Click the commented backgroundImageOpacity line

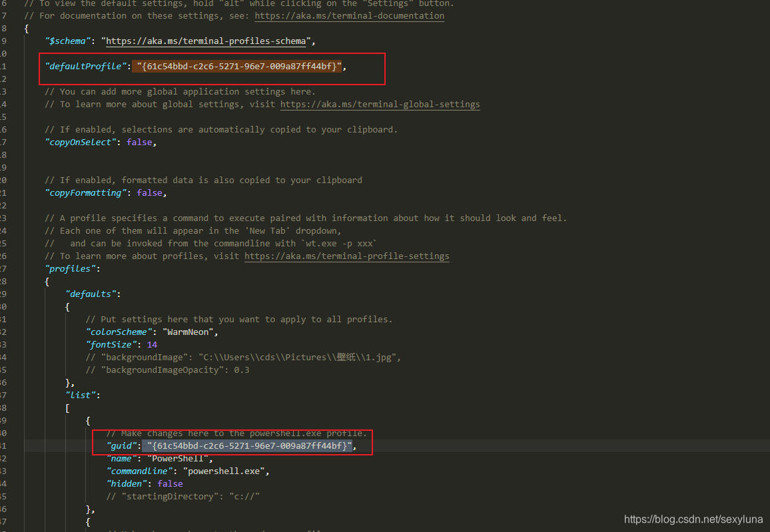tap(167, 370)
